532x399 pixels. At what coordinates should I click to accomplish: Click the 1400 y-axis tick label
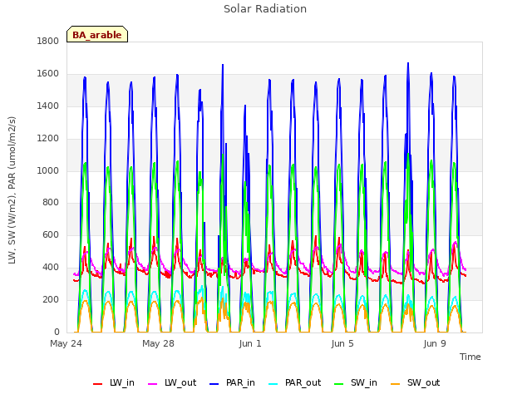click(x=48, y=106)
